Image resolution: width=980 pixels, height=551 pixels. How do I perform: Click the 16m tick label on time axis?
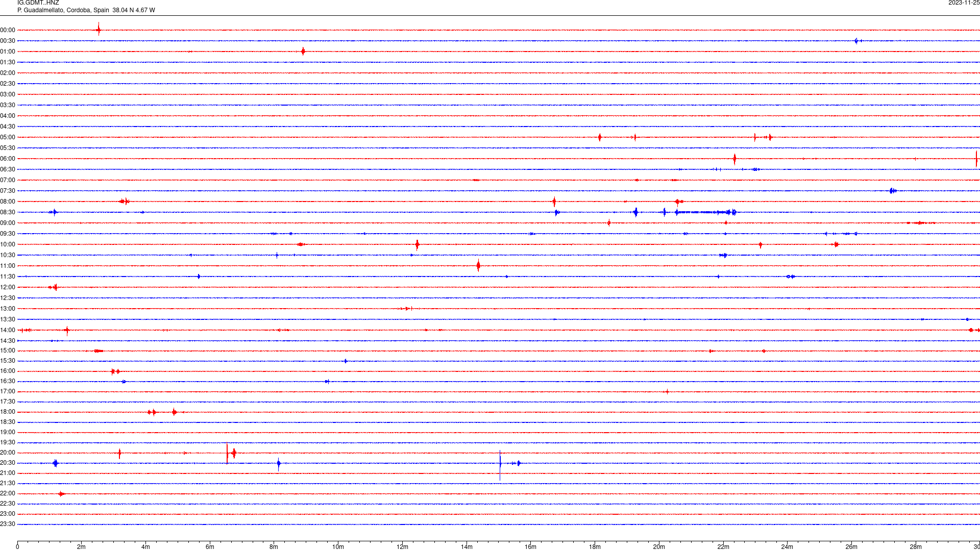(531, 547)
